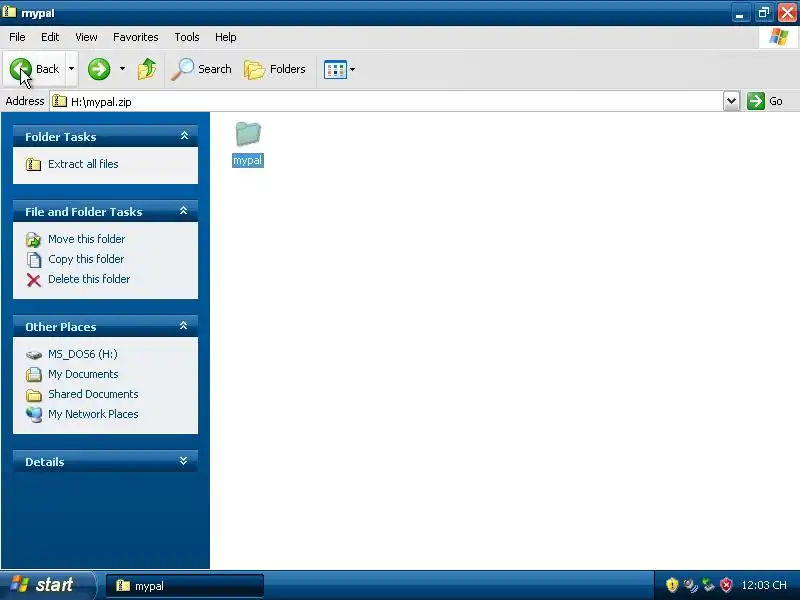800x600 pixels.
Task: Click the mypal folder name label
Action: (247, 160)
